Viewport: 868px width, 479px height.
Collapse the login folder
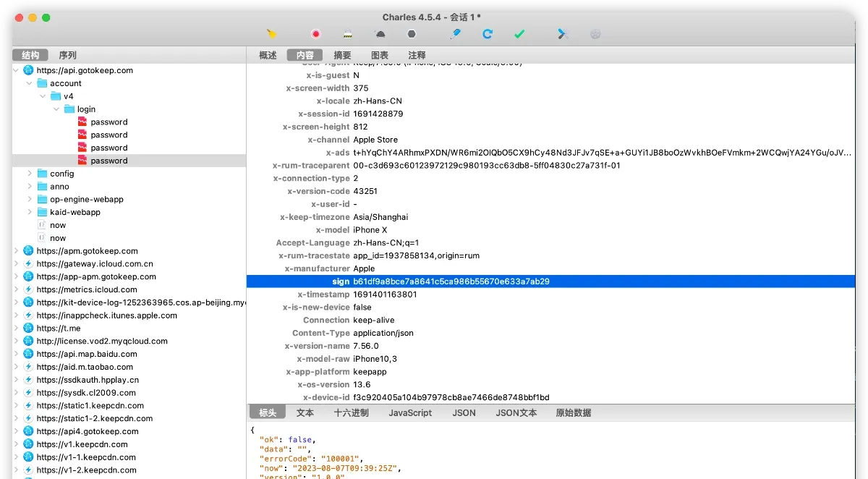[56, 109]
